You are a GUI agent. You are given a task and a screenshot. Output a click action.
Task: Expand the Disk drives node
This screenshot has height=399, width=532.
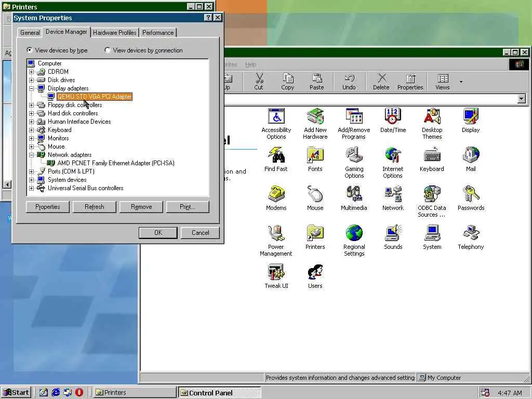[x=32, y=80]
